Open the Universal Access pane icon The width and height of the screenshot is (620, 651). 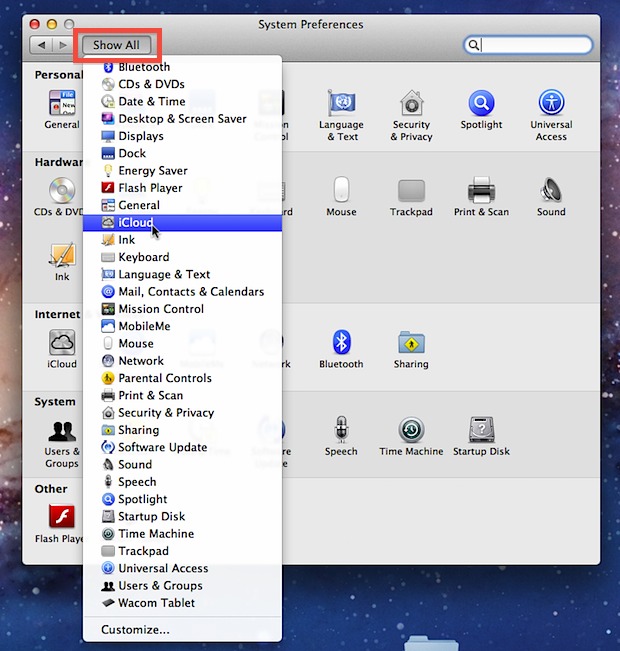551,103
